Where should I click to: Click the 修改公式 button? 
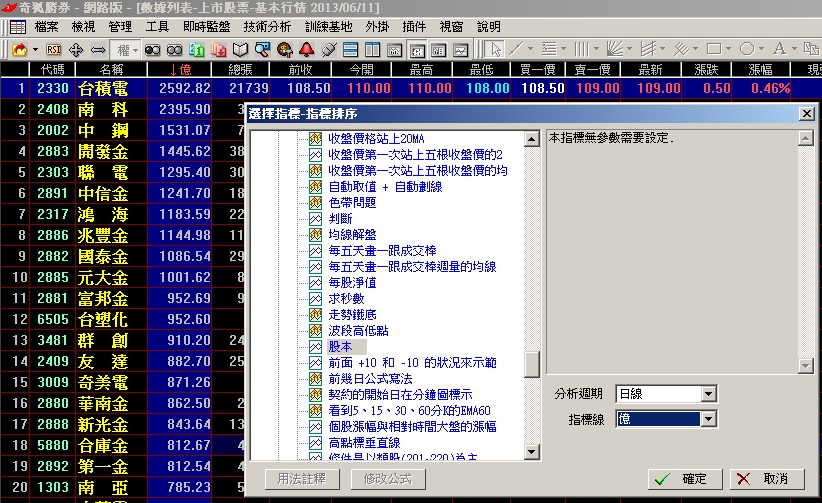388,479
